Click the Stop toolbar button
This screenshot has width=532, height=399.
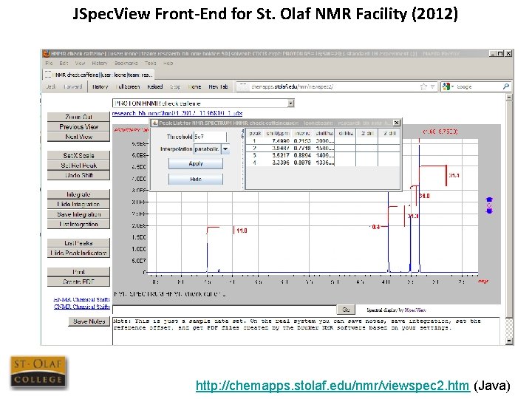175,87
